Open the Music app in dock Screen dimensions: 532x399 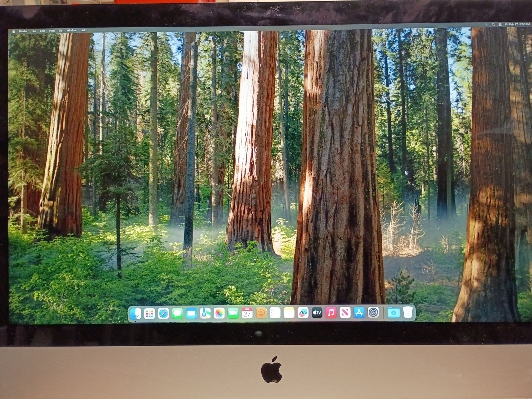[331, 313]
